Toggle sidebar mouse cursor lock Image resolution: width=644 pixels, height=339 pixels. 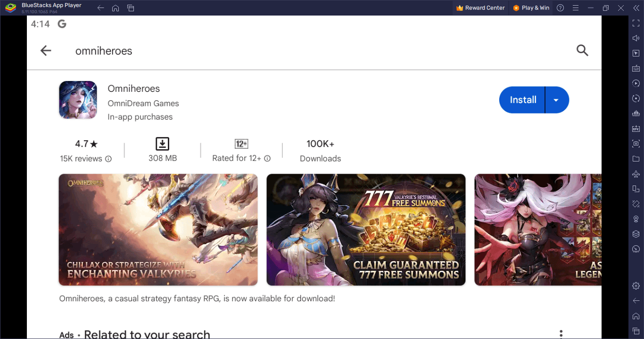coord(636,53)
